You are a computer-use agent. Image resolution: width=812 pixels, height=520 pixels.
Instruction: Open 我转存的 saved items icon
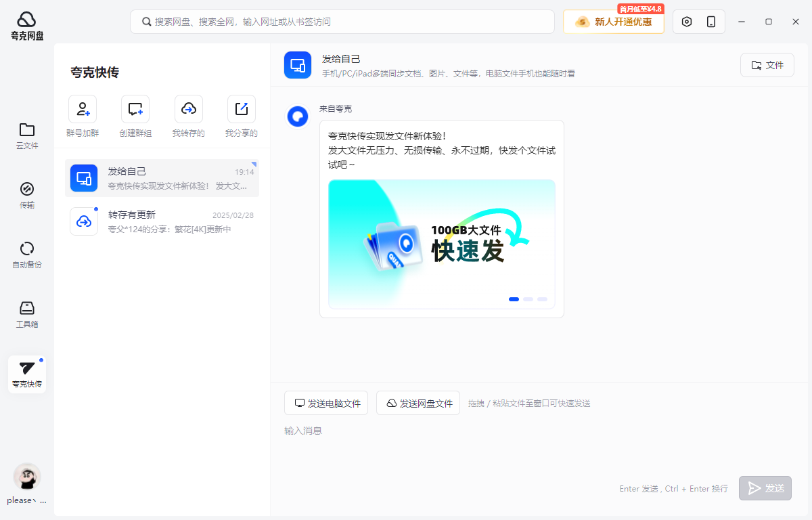click(x=189, y=109)
